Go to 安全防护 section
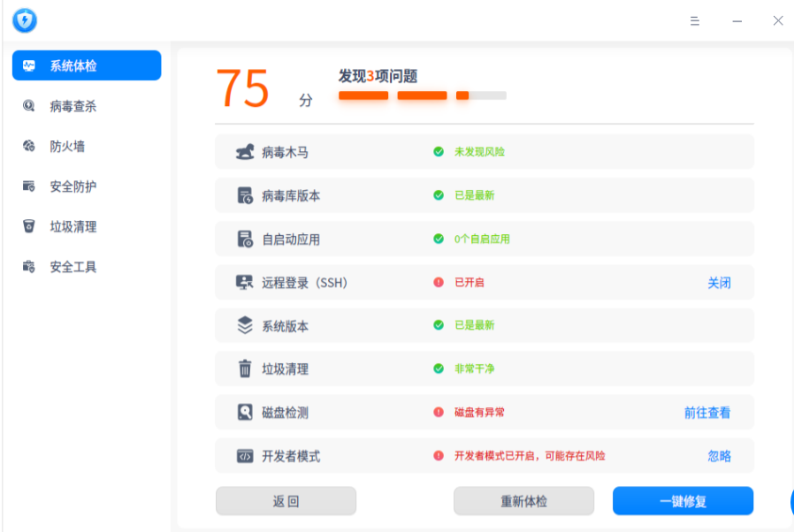This screenshot has height=532, width=794. pos(87,186)
